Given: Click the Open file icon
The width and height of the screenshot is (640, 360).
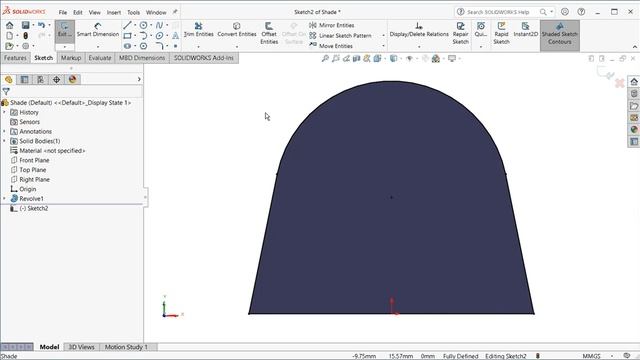Looking at the screenshot, I should pyautogui.click(x=9, y=46).
